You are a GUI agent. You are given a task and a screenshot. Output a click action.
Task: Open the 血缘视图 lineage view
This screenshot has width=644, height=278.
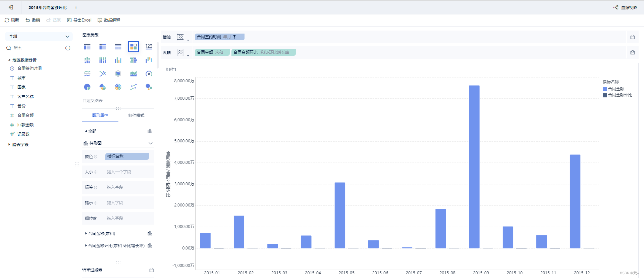pyautogui.click(x=626, y=7)
